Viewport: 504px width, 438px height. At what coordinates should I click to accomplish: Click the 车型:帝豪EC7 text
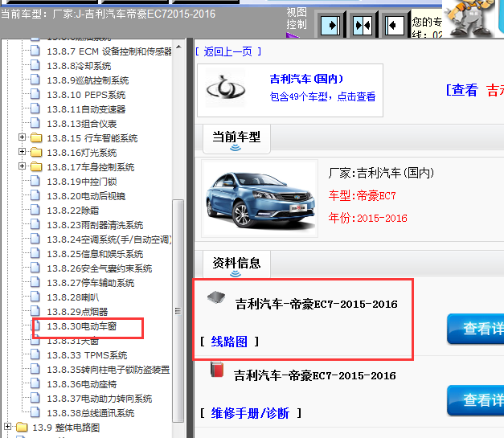point(362,196)
